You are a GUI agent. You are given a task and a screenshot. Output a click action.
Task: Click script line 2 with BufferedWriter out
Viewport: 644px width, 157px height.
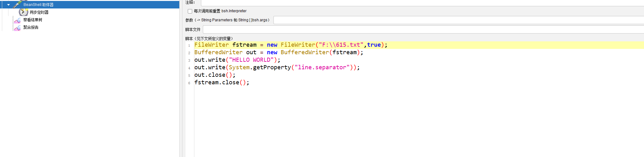coord(279,52)
